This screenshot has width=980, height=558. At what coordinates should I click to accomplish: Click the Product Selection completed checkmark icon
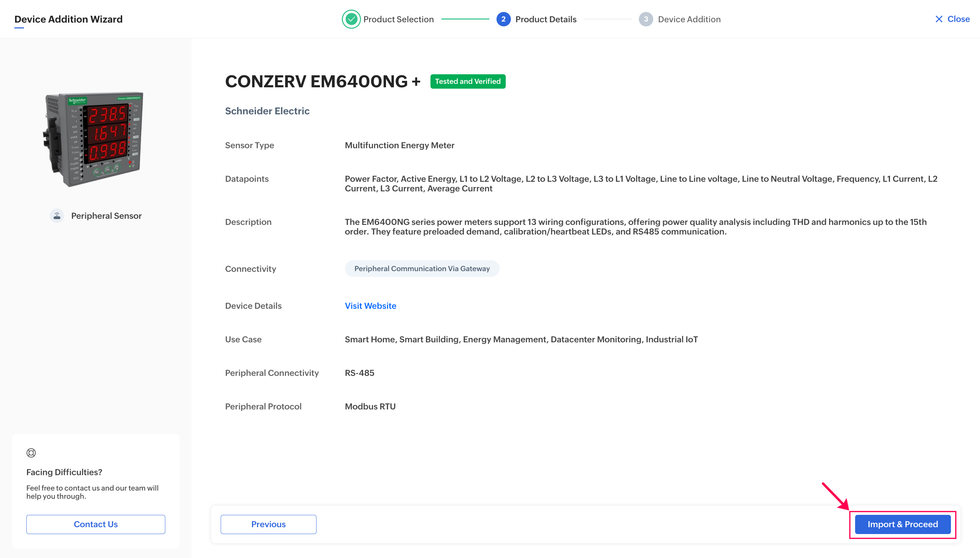pos(351,19)
